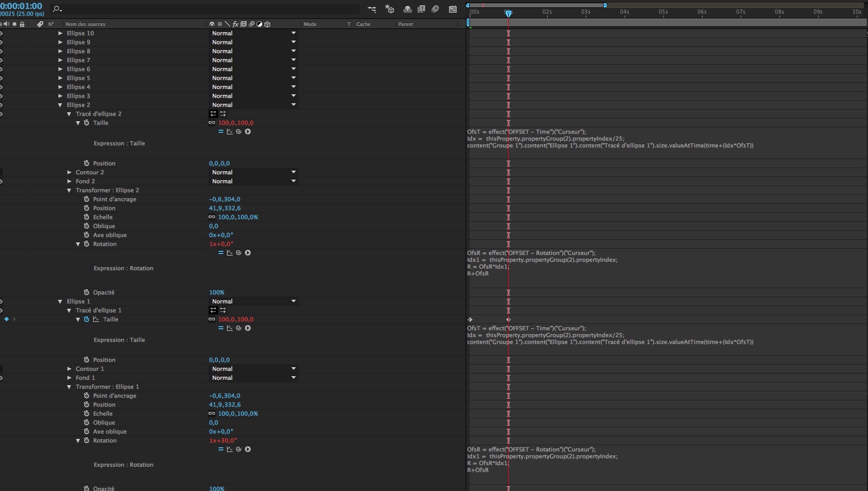Image resolution: width=868 pixels, height=491 pixels.
Task: Click the Parent column header
Action: [406, 24]
